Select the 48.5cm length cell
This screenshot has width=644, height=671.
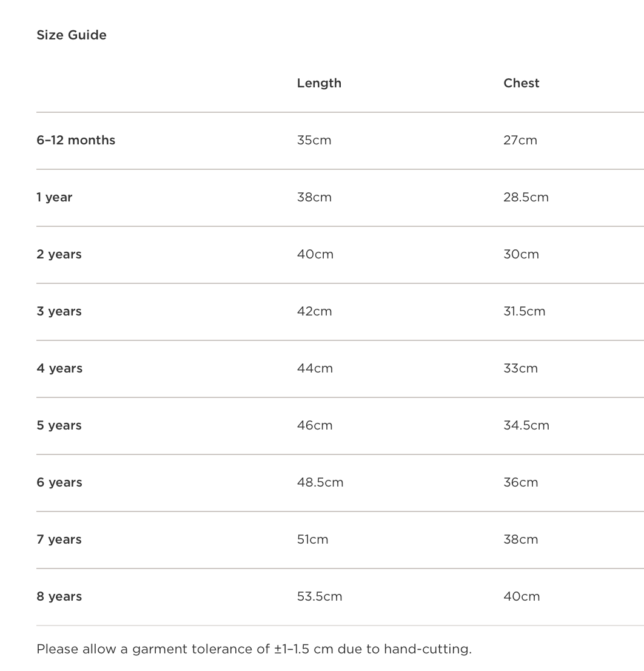tap(320, 482)
